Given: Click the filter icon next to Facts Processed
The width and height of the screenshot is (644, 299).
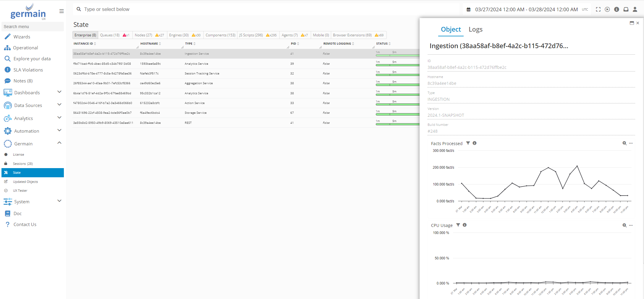Looking at the screenshot, I should click(468, 143).
